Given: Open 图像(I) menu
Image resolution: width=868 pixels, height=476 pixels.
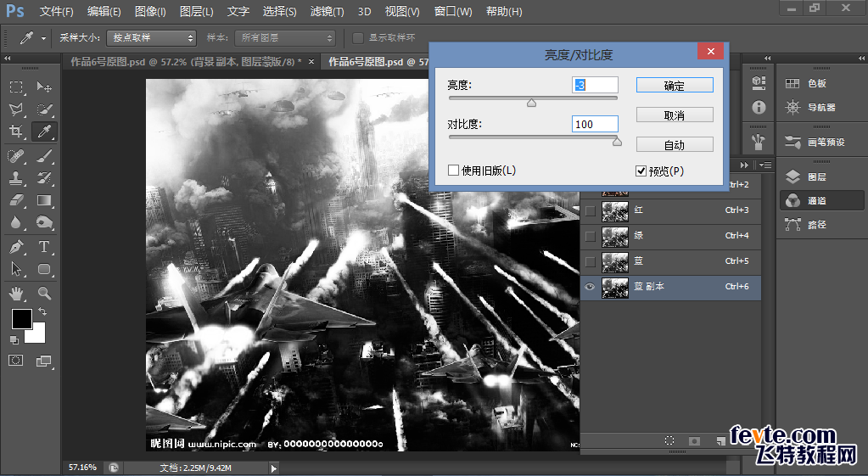Looking at the screenshot, I should tap(150, 11).
